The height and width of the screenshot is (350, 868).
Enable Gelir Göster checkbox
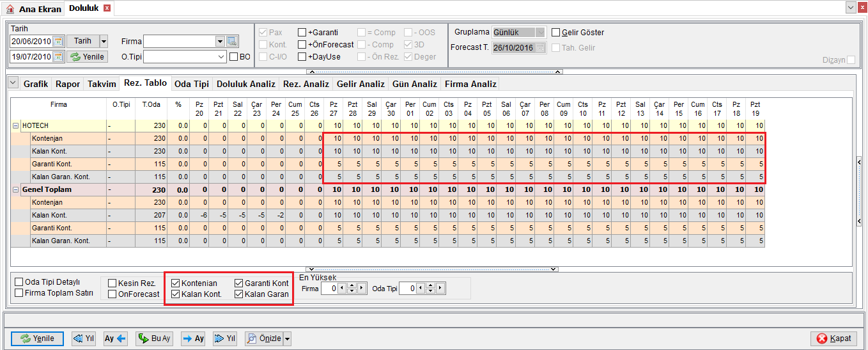tap(555, 32)
